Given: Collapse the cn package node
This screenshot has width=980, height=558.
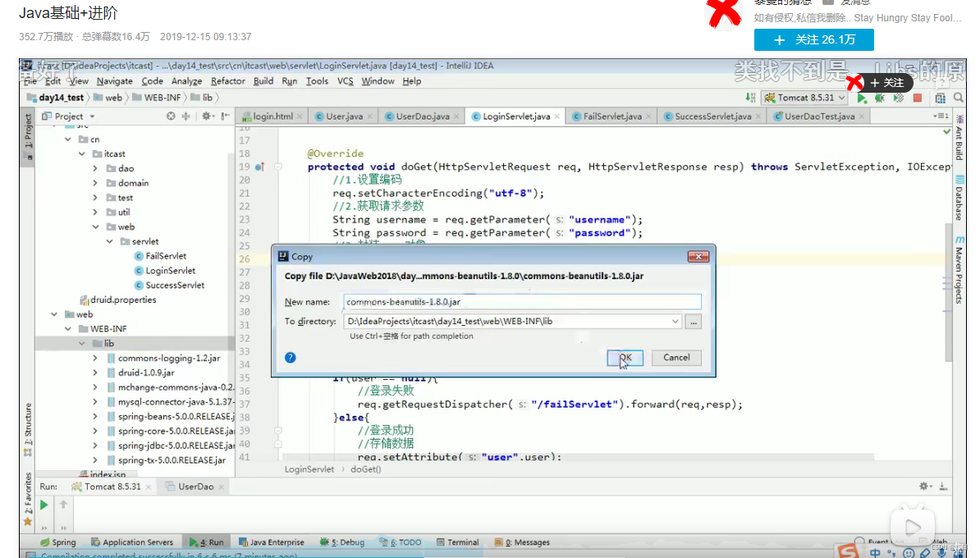Looking at the screenshot, I should click(x=68, y=139).
